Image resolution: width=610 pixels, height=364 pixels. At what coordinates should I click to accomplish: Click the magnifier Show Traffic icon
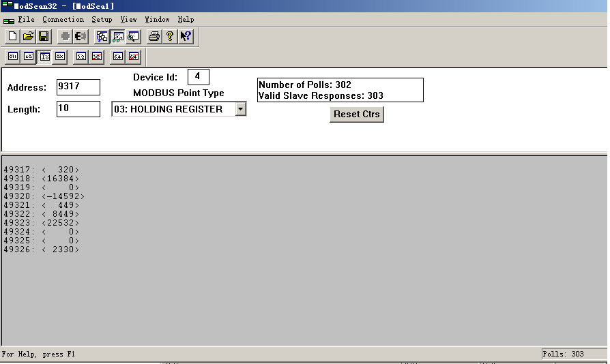[x=133, y=36]
